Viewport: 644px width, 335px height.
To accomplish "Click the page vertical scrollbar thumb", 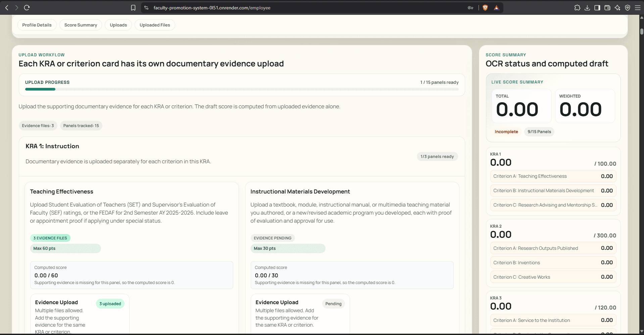I will tap(642, 32).
